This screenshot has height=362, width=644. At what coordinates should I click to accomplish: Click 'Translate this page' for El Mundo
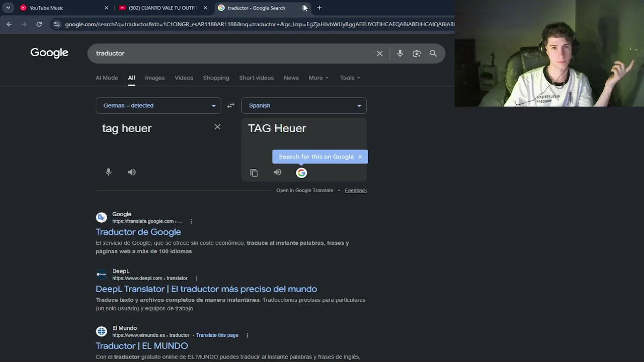217,335
